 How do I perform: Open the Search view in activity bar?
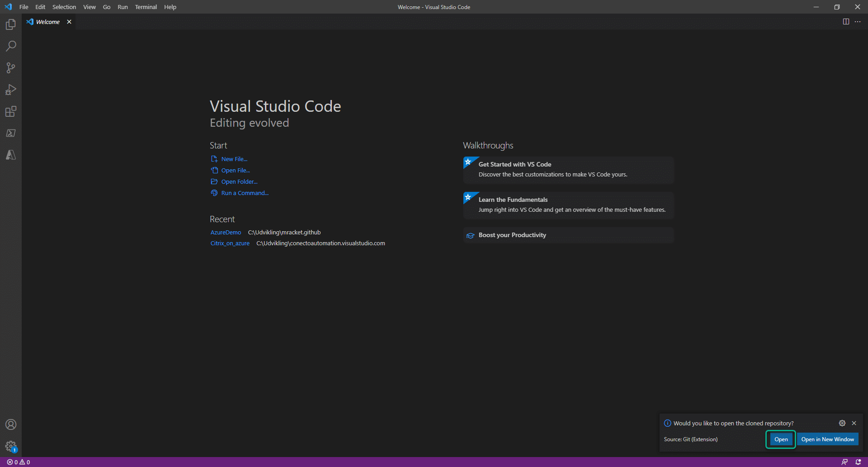coord(11,46)
